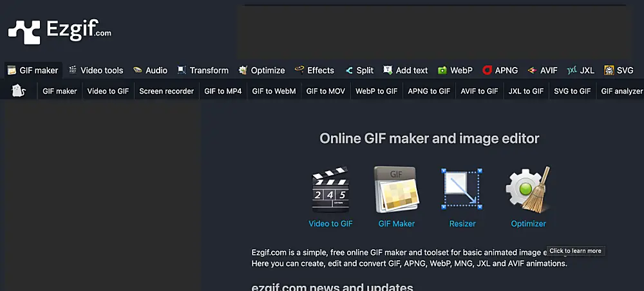Open the Audio tab icon
The image size is (644, 291).
[x=138, y=70]
